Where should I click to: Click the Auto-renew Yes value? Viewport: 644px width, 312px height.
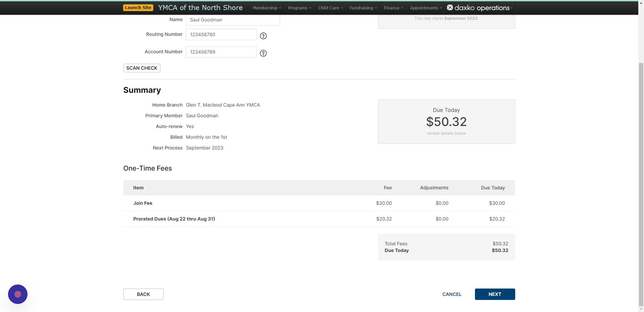[x=190, y=126]
